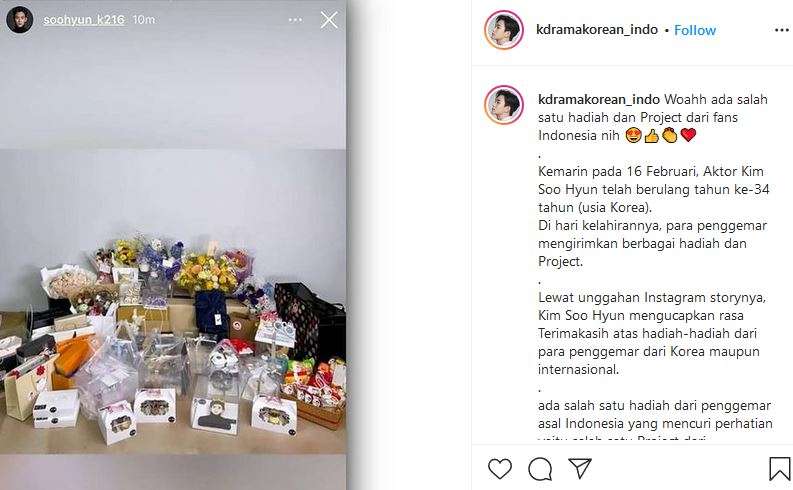Open comments with the speech bubble icon
Image resolution: width=793 pixels, height=490 pixels.
[x=540, y=469]
